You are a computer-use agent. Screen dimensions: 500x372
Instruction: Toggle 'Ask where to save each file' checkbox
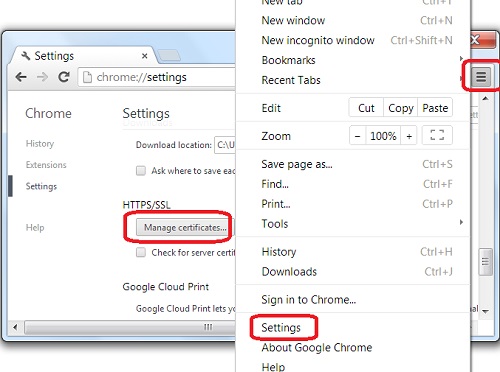click(141, 171)
